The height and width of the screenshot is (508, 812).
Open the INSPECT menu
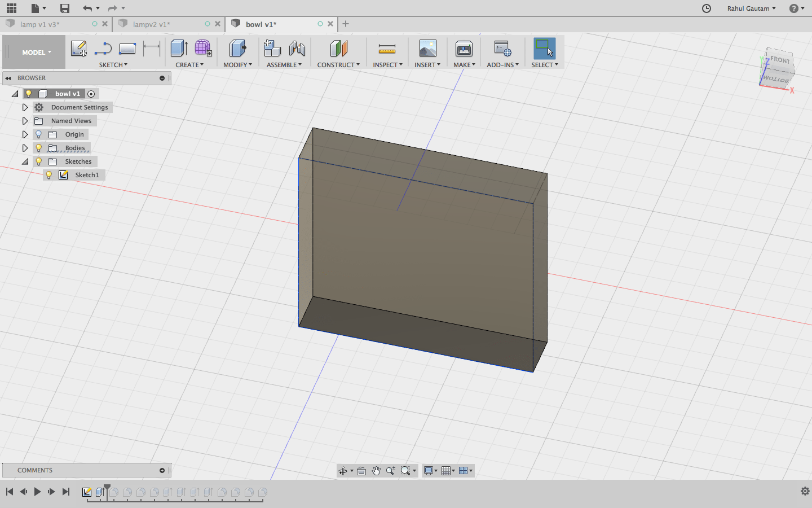point(387,65)
